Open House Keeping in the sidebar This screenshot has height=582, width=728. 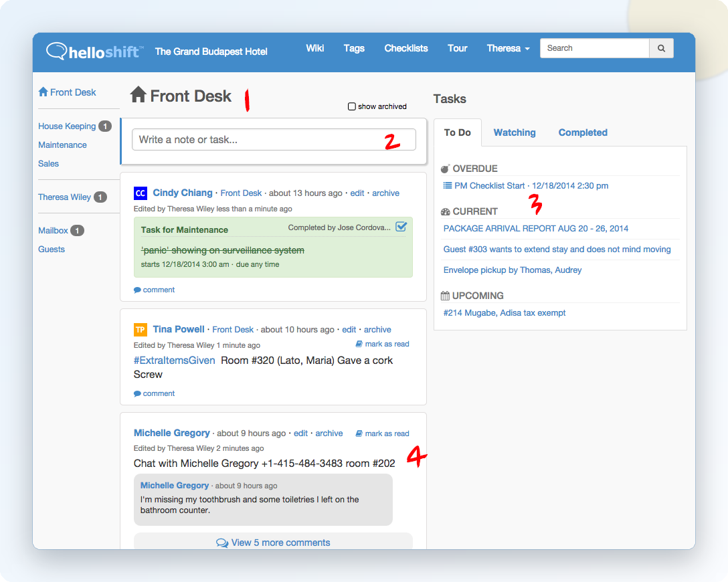coord(67,126)
